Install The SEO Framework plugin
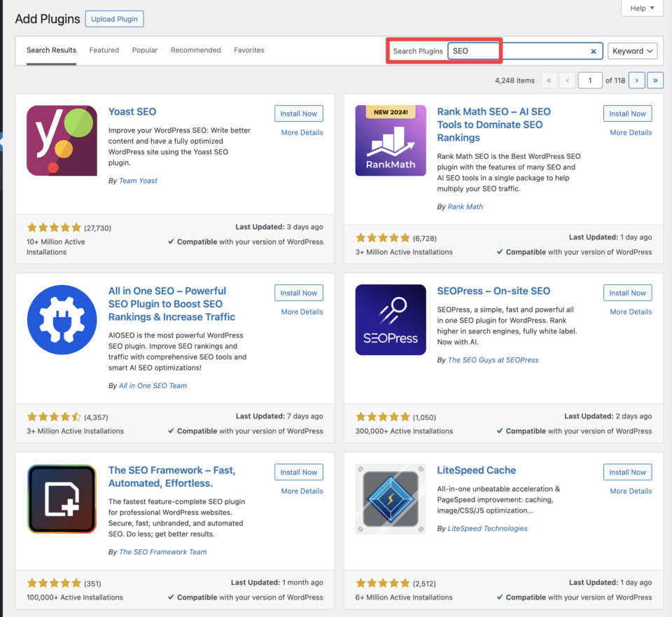The width and height of the screenshot is (672, 617). (299, 472)
